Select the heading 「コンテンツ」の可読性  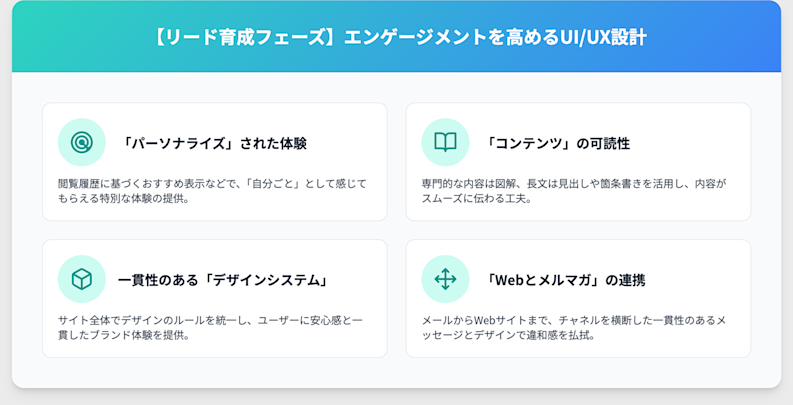(557, 143)
